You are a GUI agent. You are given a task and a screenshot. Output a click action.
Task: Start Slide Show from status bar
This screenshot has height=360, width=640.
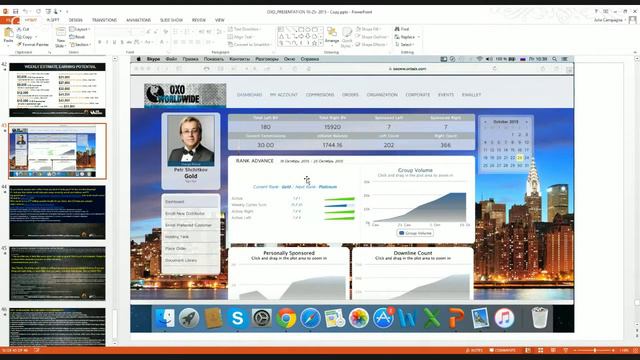(566, 350)
